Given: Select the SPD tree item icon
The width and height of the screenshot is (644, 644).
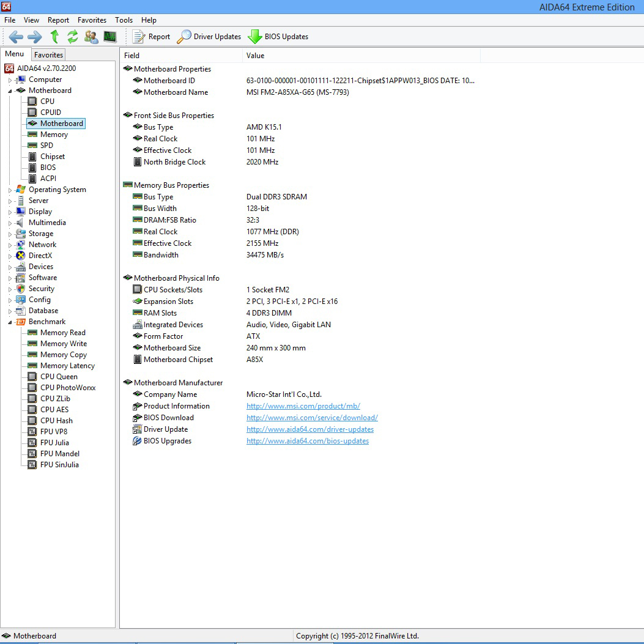Looking at the screenshot, I should pyautogui.click(x=32, y=146).
